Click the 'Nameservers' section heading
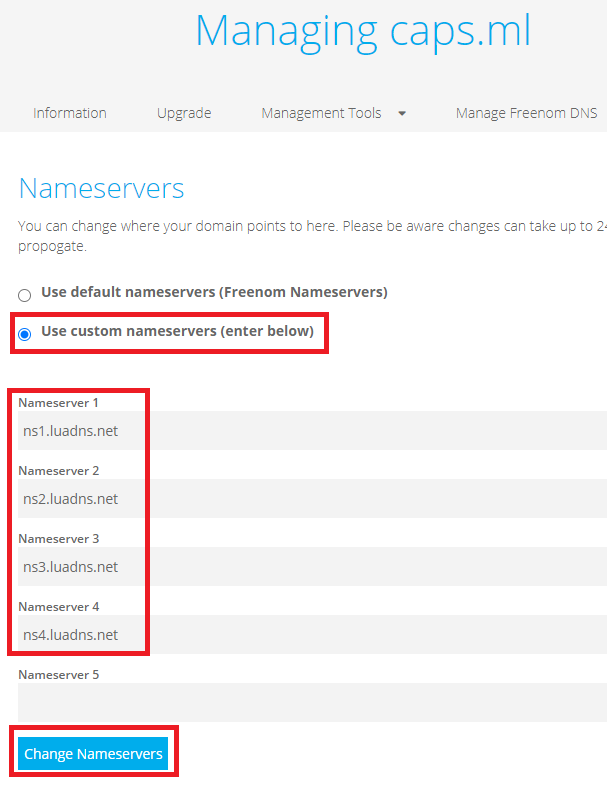Screen dimensions: 607x786 point(101,189)
